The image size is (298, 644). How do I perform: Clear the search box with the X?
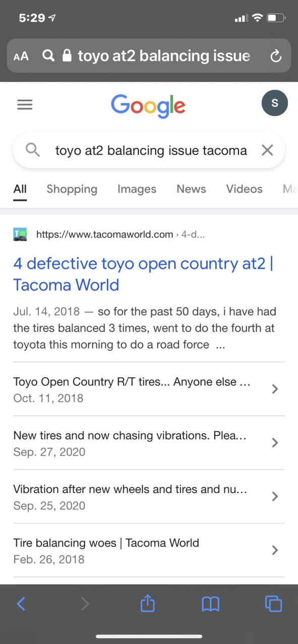[267, 150]
